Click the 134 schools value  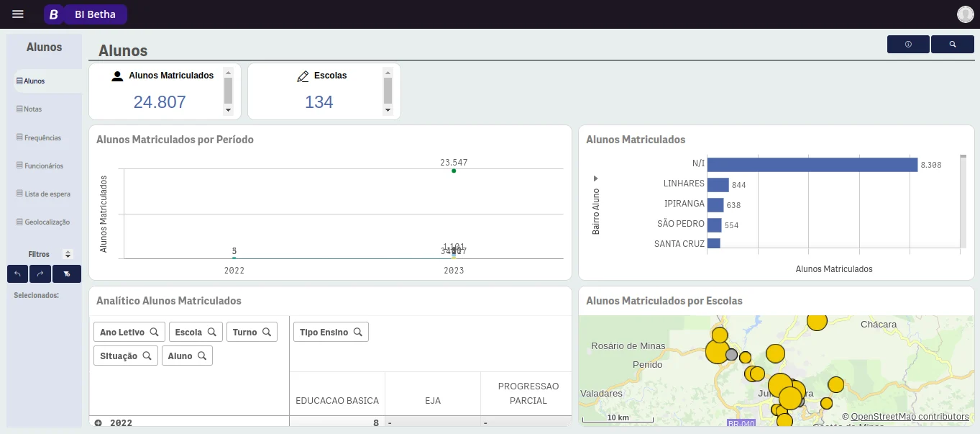[319, 102]
